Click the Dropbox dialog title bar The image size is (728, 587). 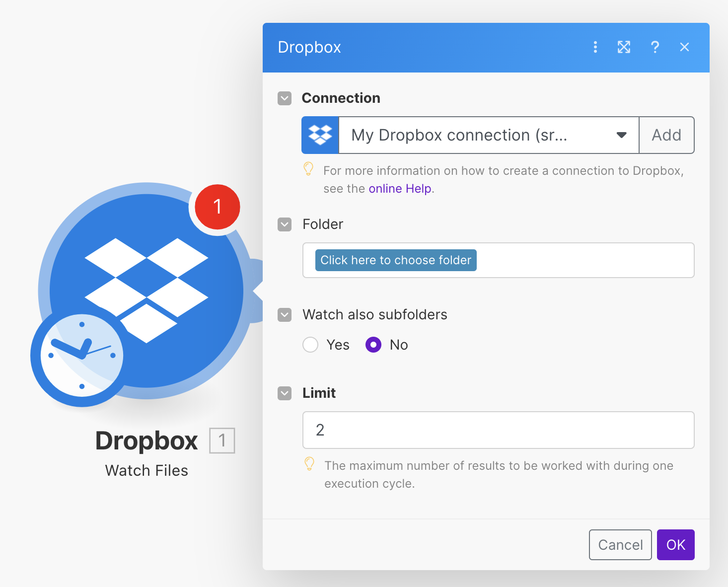pyautogui.click(x=309, y=47)
